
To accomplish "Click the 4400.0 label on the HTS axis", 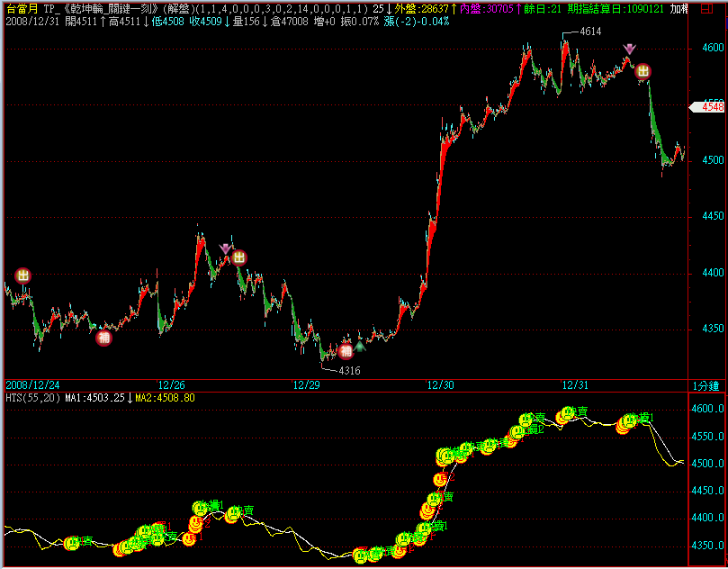I will 707,518.
